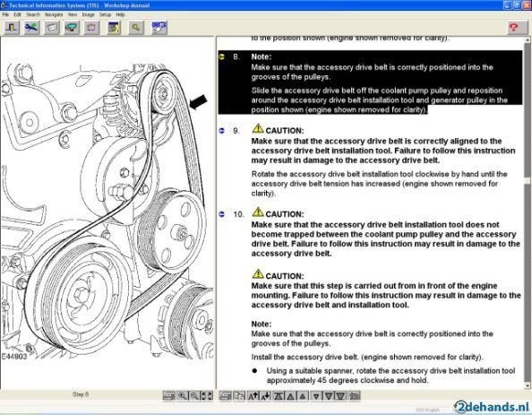
Task: Click the blue banner toolbar icon
Action: [x=159, y=28]
